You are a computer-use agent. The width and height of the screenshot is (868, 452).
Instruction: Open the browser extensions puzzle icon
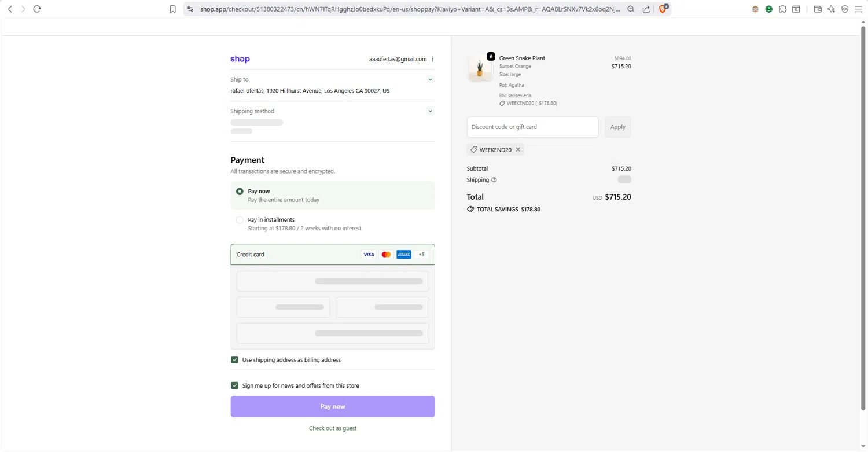tap(782, 9)
